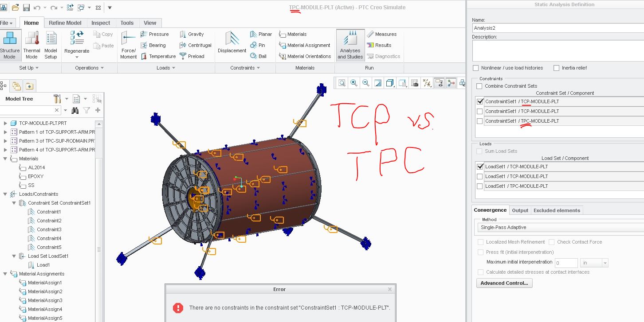The height and width of the screenshot is (322, 644).
Task: Open the Regenerate tool
Action: coord(76,44)
